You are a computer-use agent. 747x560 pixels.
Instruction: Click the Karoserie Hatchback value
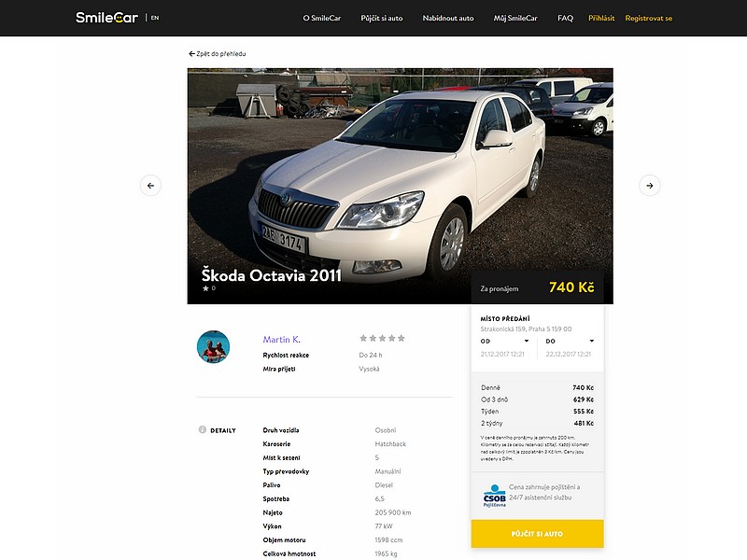[x=390, y=444]
